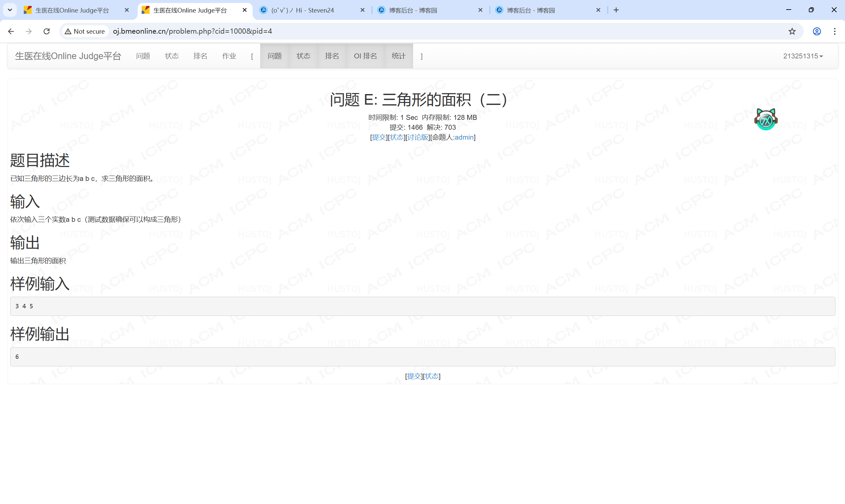Reload the current page
845x504 pixels.
point(47,31)
